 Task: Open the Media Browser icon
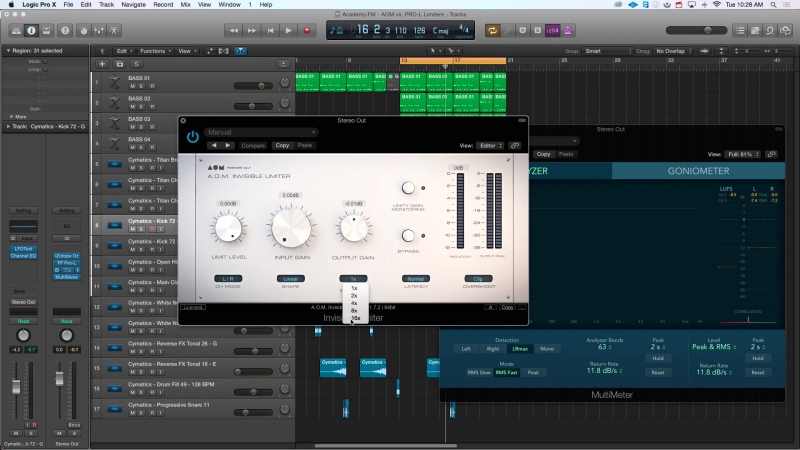[x=785, y=31]
